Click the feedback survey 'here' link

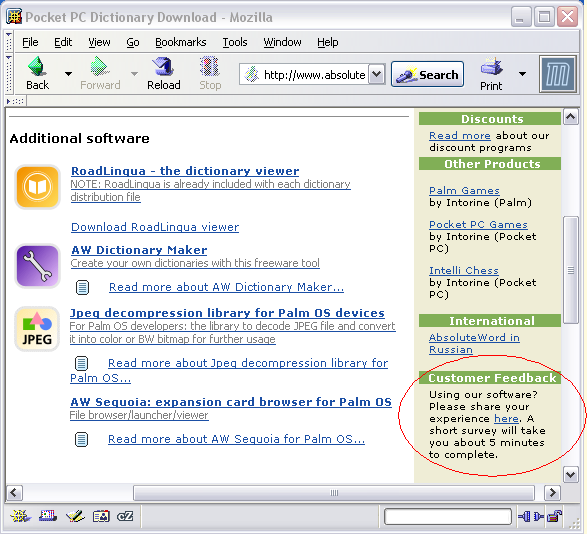[507, 418]
